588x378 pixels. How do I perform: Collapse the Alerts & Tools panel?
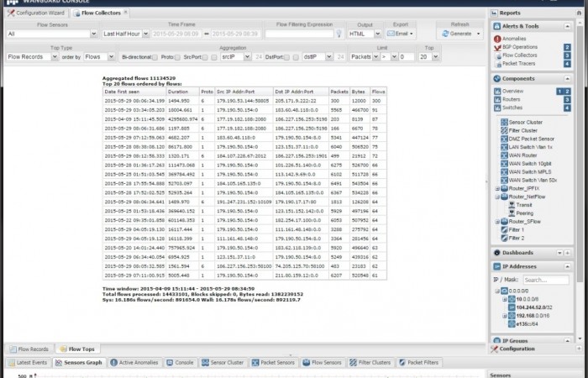[x=567, y=26]
